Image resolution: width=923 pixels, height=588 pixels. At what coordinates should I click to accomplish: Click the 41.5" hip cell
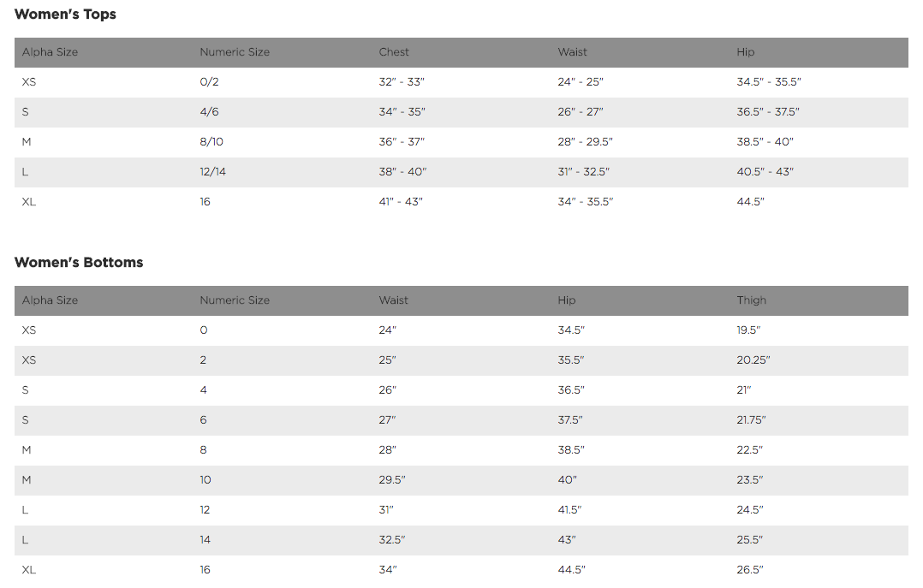pos(569,510)
